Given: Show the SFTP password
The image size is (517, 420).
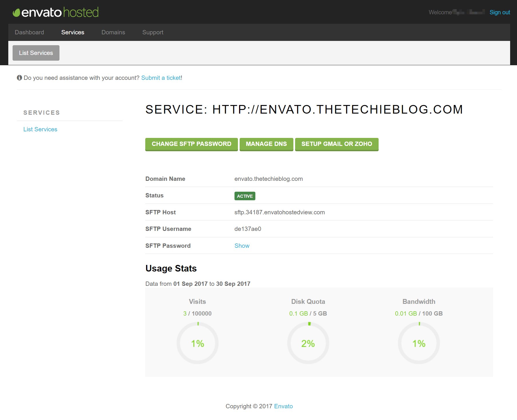Looking at the screenshot, I should (242, 246).
